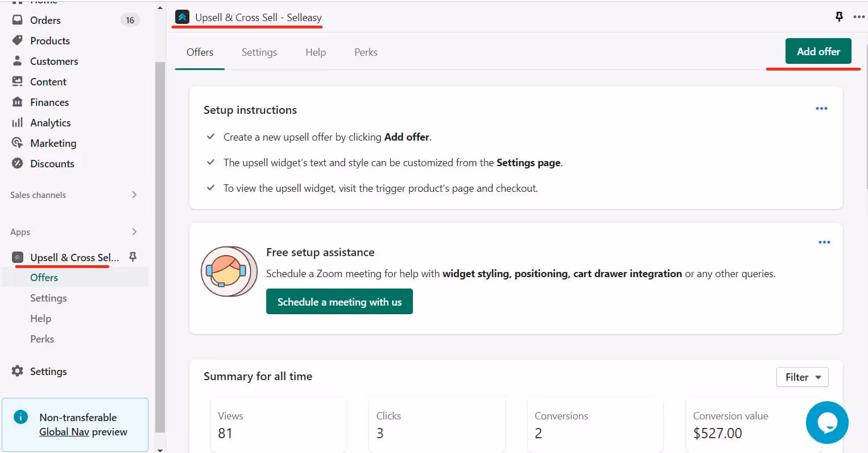This screenshot has width=868, height=453.
Task: Open the Orders icon in sidebar
Action: pyautogui.click(x=18, y=20)
